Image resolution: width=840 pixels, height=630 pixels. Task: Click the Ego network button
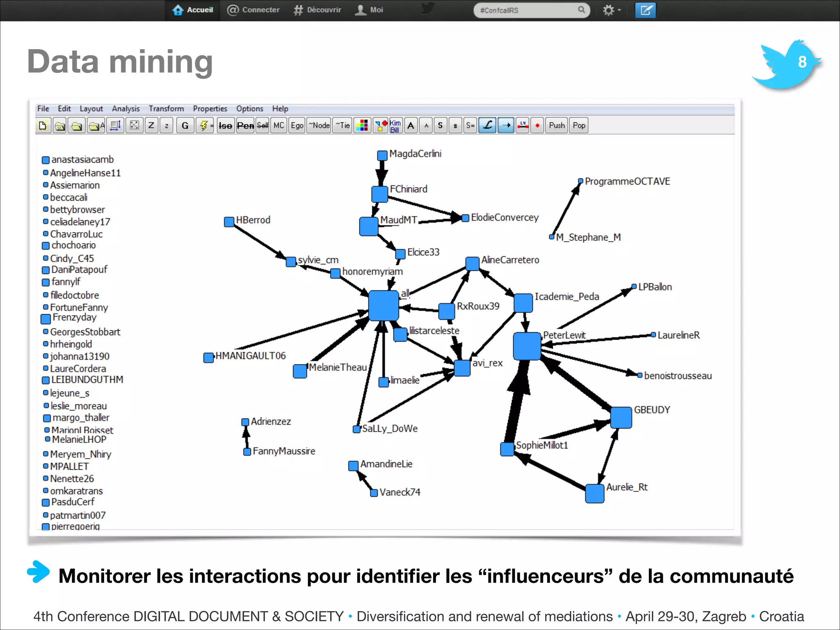click(x=297, y=126)
